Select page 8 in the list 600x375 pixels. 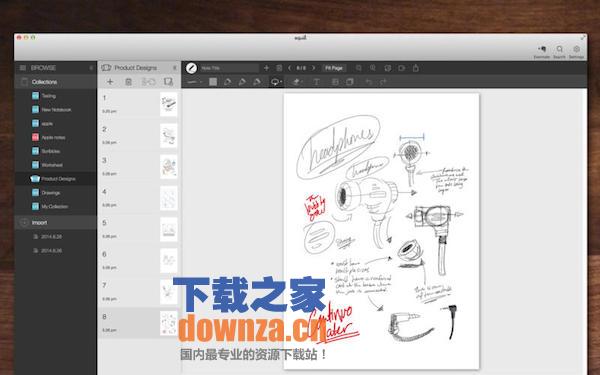click(x=139, y=323)
